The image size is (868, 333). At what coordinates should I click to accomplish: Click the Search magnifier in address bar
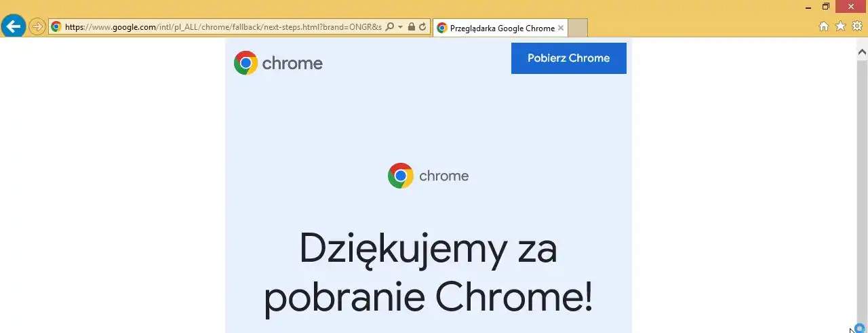[x=389, y=27]
